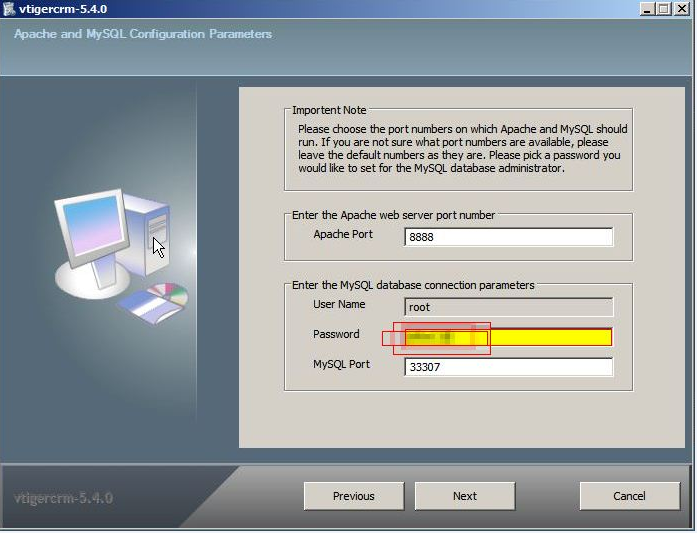This screenshot has height=533, width=697.
Task: Close the vtigercrm-5.4.0 installer window
Action: click(681, 9)
